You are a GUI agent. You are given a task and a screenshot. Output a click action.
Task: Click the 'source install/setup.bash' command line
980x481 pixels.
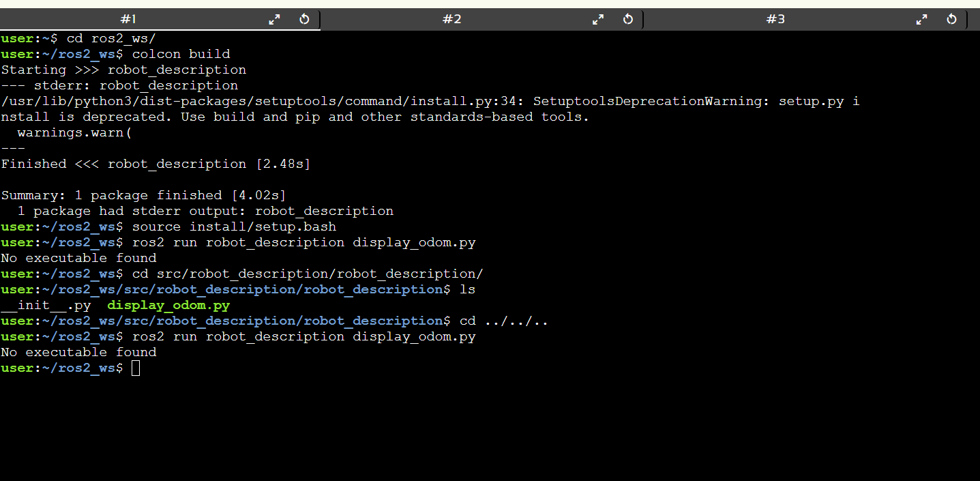pyautogui.click(x=234, y=227)
